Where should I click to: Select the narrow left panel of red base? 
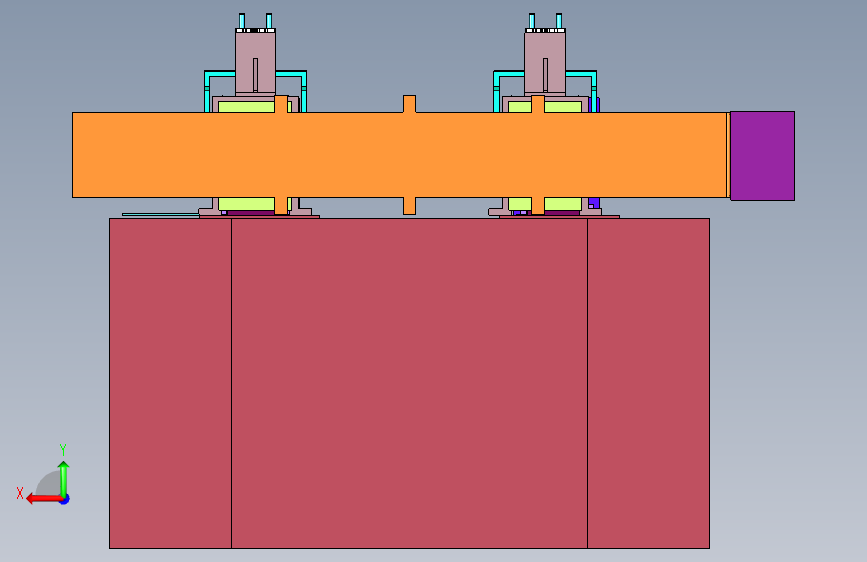pos(170,383)
